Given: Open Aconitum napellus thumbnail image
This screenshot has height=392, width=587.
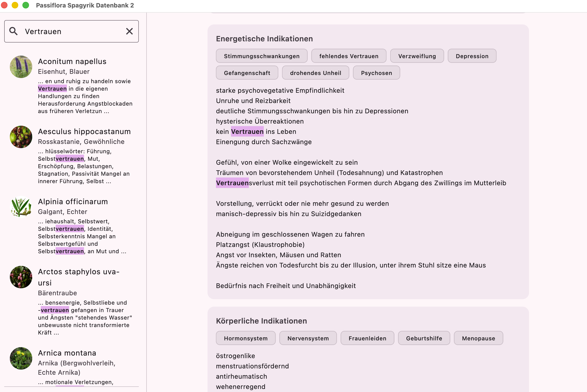Looking at the screenshot, I should (x=21, y=67).
